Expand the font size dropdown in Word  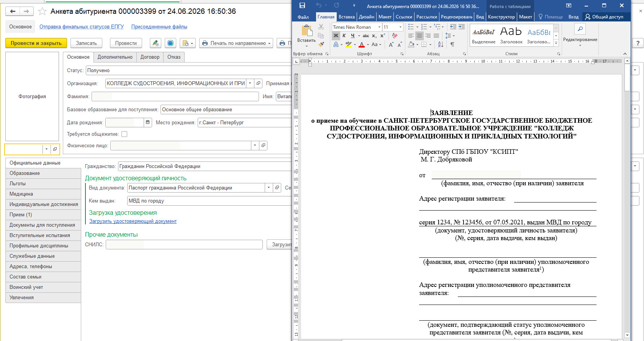point(400,27)
